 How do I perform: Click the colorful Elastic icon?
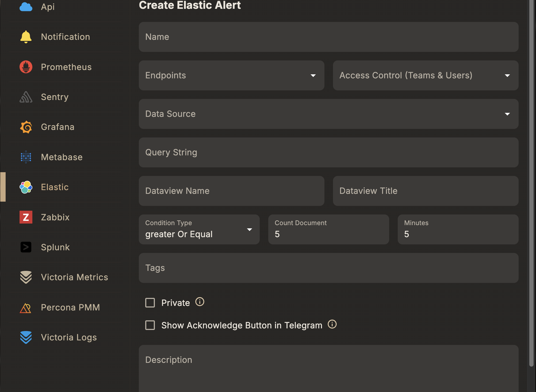pyautogui.click(x=26, y=187)
